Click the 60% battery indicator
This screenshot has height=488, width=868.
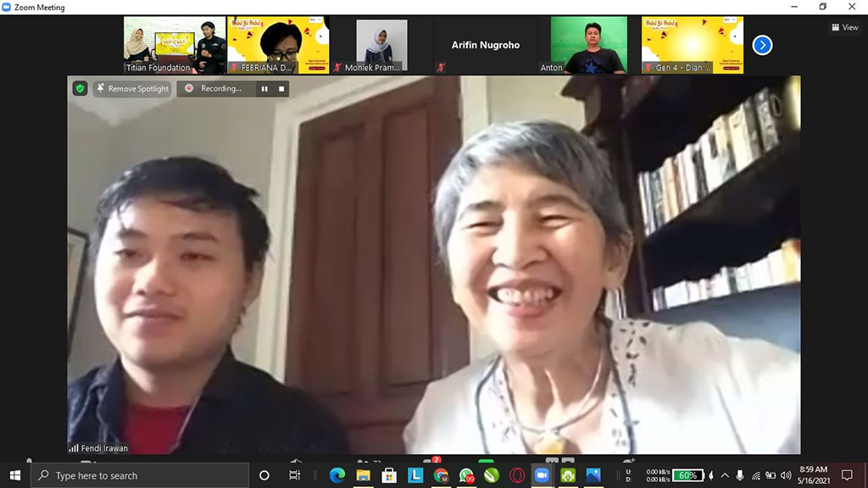click(x=687, y=475)
